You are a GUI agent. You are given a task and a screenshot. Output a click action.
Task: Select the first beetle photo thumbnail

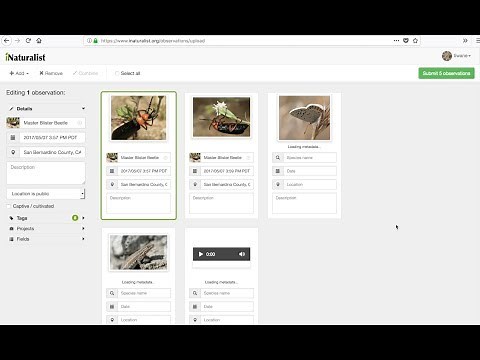[138, 118]
